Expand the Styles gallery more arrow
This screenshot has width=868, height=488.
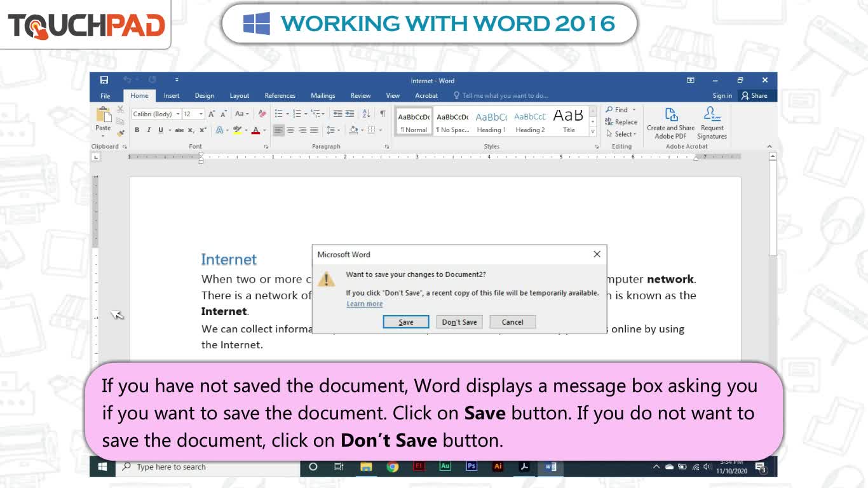(x=593, y=132)
